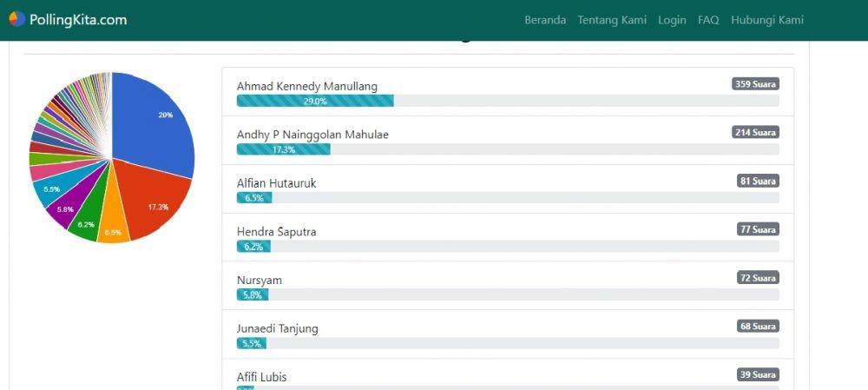Viewport: 868px width, 390px height.
Task: Open the PollingKita.com brand link
Action: 68,20
